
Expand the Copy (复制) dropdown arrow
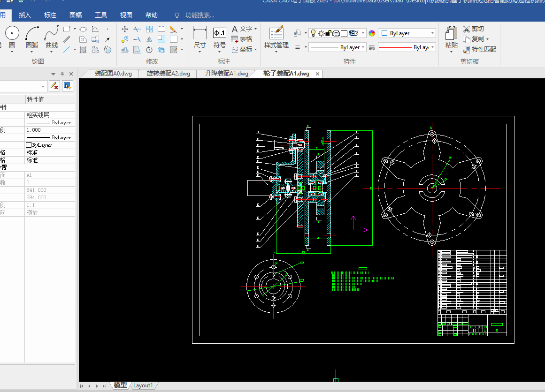[x=487, y=39]
